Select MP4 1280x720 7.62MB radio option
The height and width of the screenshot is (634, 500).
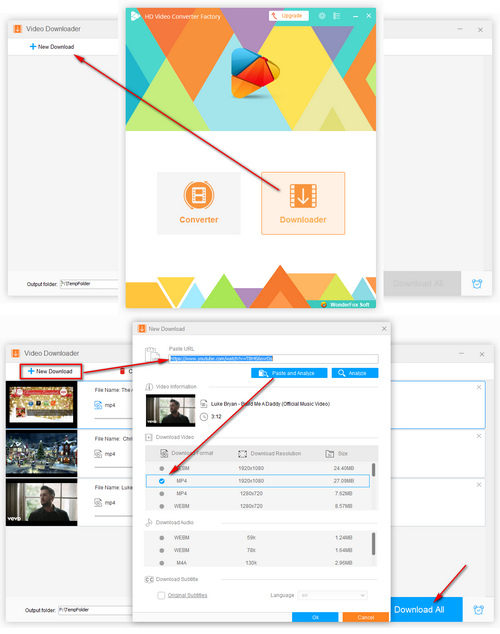(162, 494)
